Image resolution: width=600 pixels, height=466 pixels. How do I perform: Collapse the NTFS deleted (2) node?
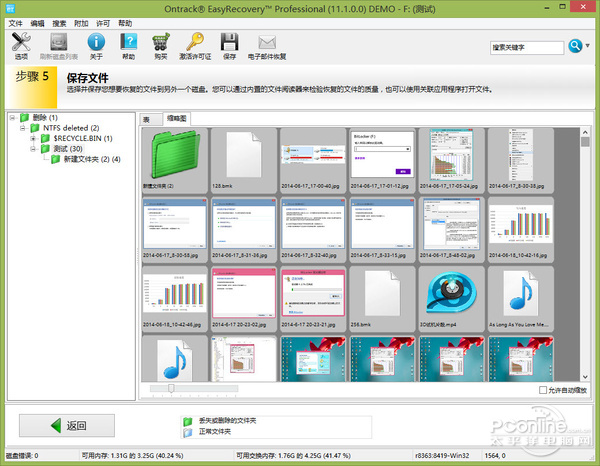pos(23,128)
